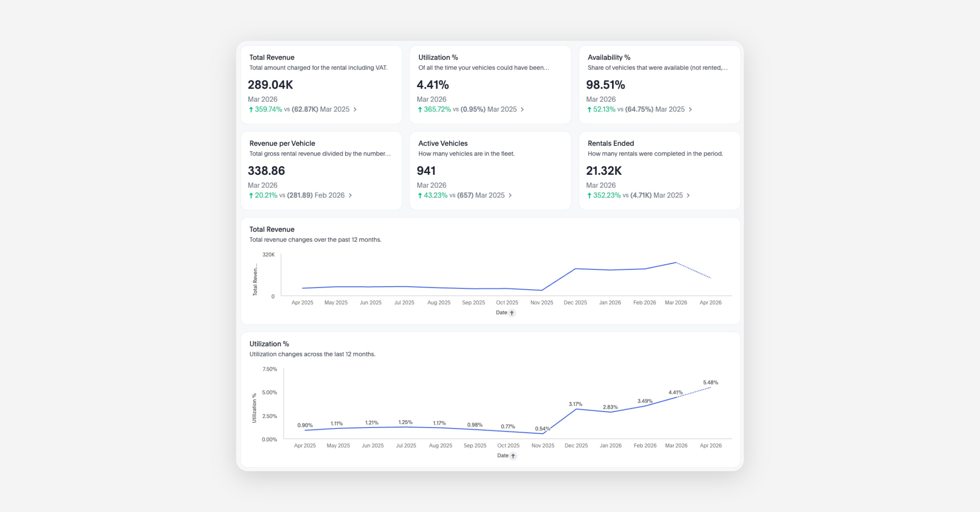
Task: Click the 0.54% Nov 2025 utilization data label
Action: 542,429
